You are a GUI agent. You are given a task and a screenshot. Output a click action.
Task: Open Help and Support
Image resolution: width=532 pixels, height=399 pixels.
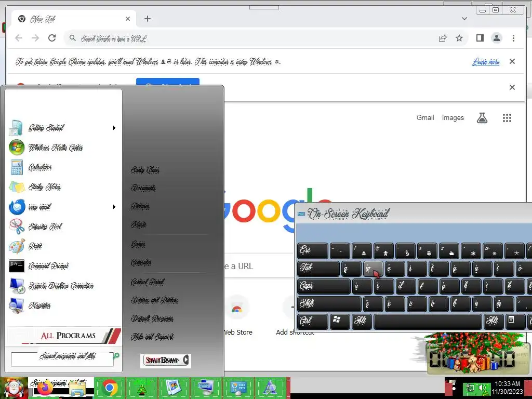tap(152, 336)
